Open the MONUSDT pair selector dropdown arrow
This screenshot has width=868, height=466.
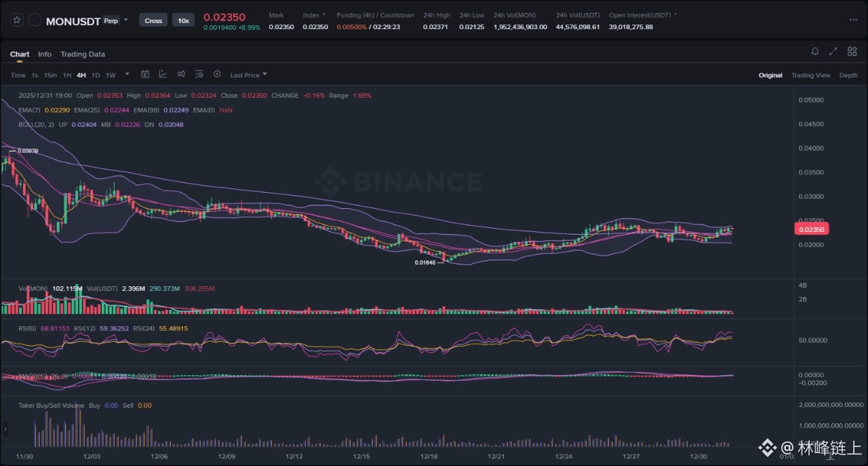point(125,20)
